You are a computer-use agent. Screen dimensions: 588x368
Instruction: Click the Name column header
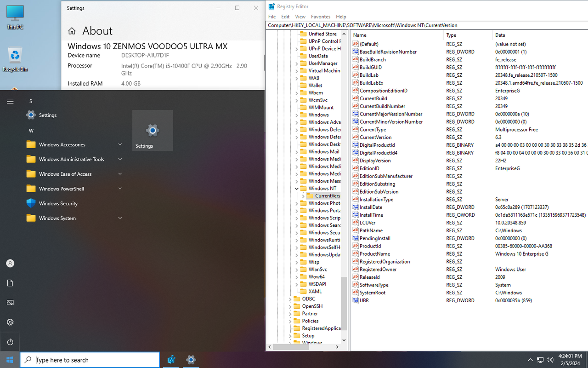tap(397, 35)
